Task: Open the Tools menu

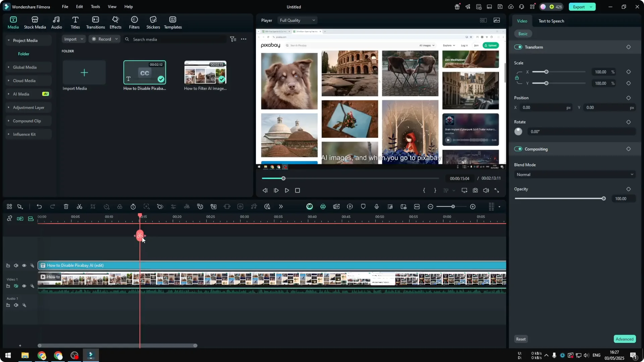Action: click(95, 7)
